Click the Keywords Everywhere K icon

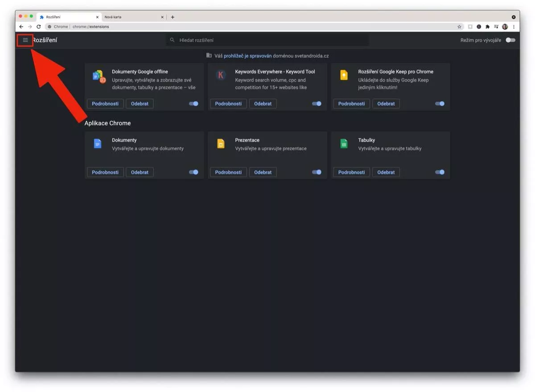221,75
